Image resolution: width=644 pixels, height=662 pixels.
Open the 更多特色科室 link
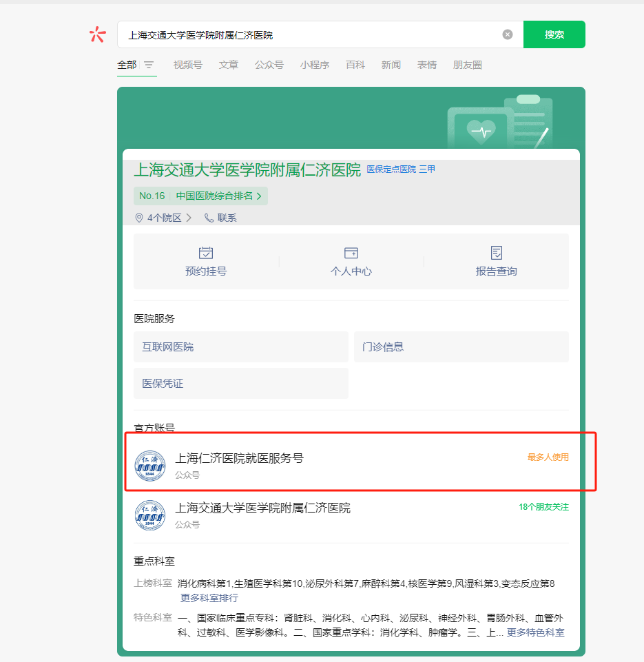click(536, 632)
